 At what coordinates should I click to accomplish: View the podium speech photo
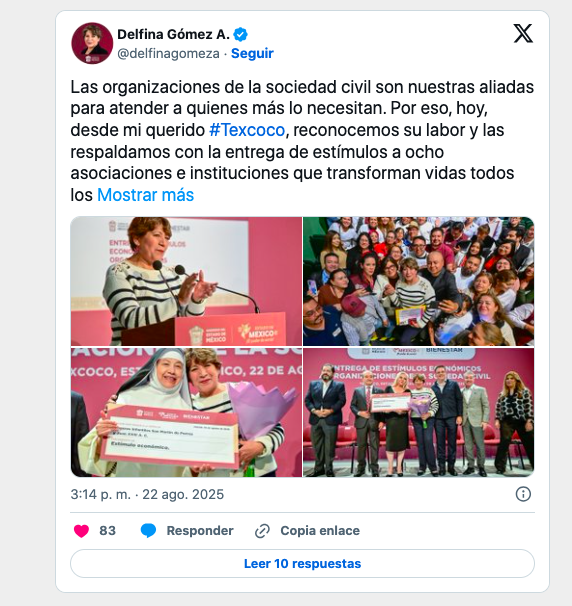(186, 281)
